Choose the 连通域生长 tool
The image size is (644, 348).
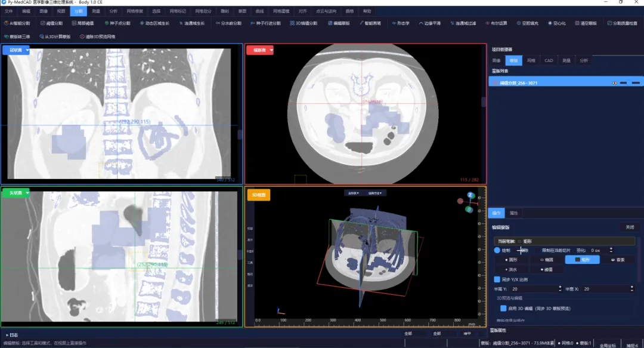point(192,23)
